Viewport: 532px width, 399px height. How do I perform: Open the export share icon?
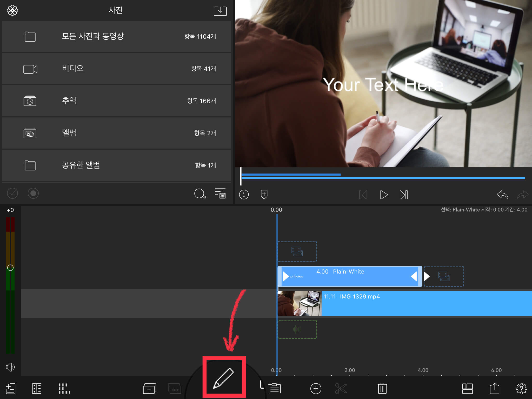(494, 389)
